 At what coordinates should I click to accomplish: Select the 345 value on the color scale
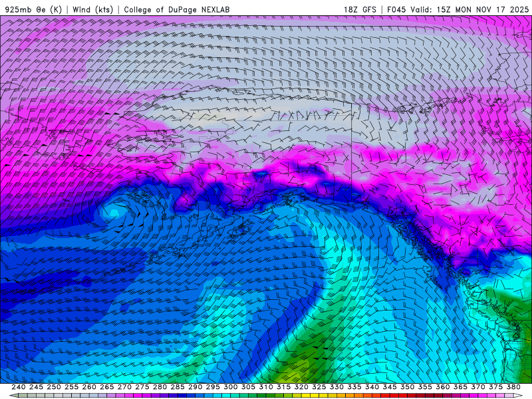pos(390,387)
